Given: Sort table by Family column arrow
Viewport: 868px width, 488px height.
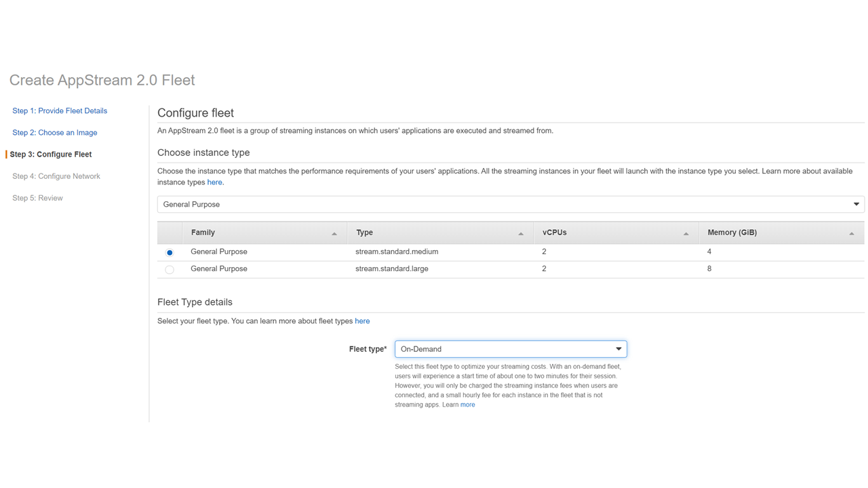Looking at the screenshot, I should pyautogui.click(x=334, y=234).
